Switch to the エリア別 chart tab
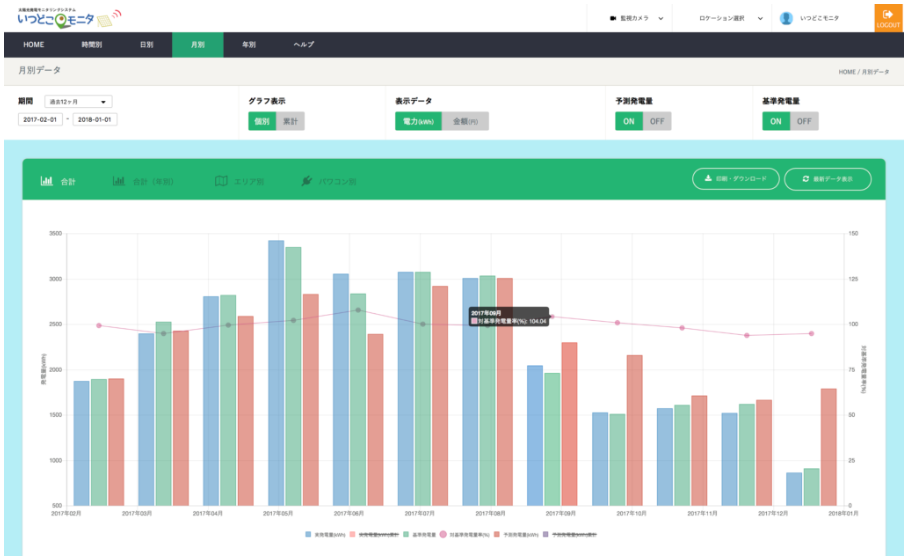Viewport: 908px width, 560px height. [x=239, y=181]
